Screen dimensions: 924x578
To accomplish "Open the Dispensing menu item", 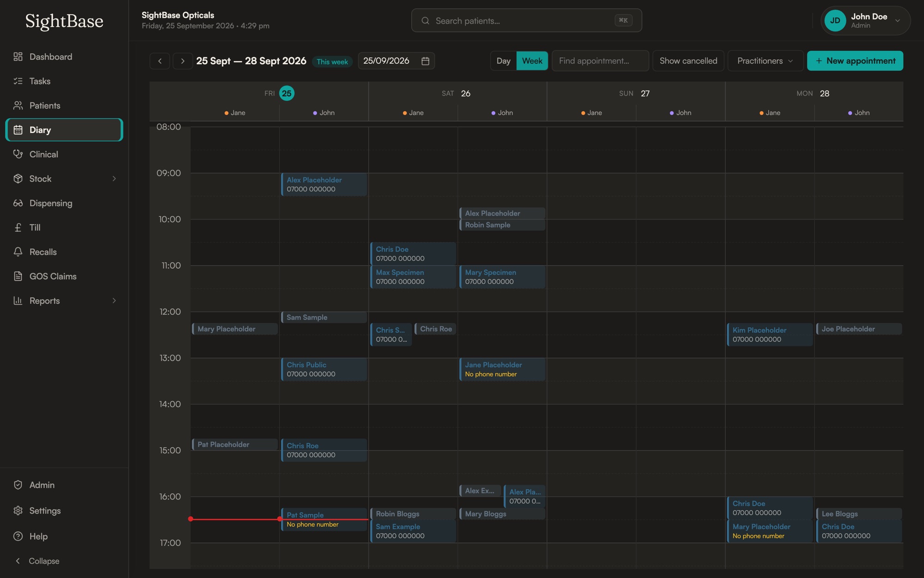I will pyautogui.click(x=64, y=203).
